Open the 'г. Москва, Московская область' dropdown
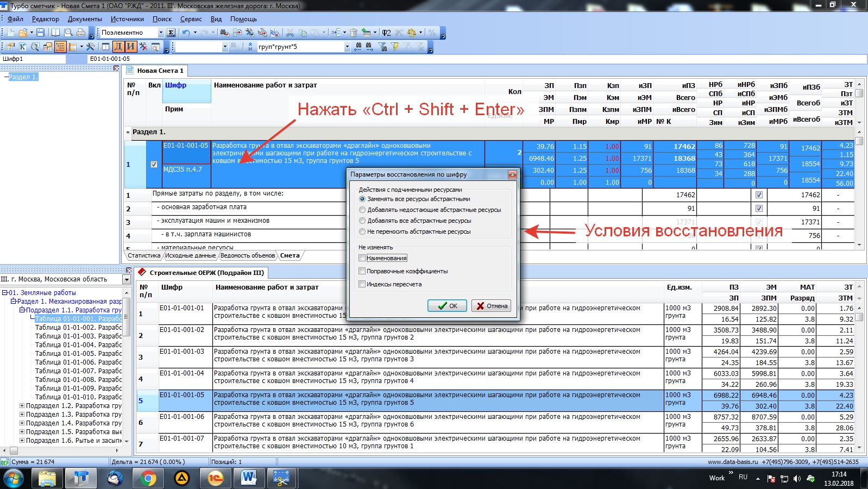Viewport: 868px width, 489px height. click(x=127, y=279)
